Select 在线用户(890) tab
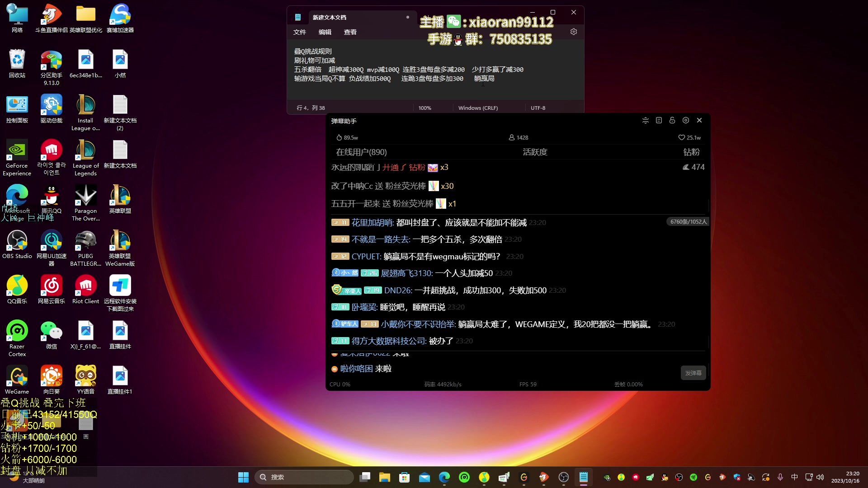Screen dimensions: 868x488 click(361, 152)
